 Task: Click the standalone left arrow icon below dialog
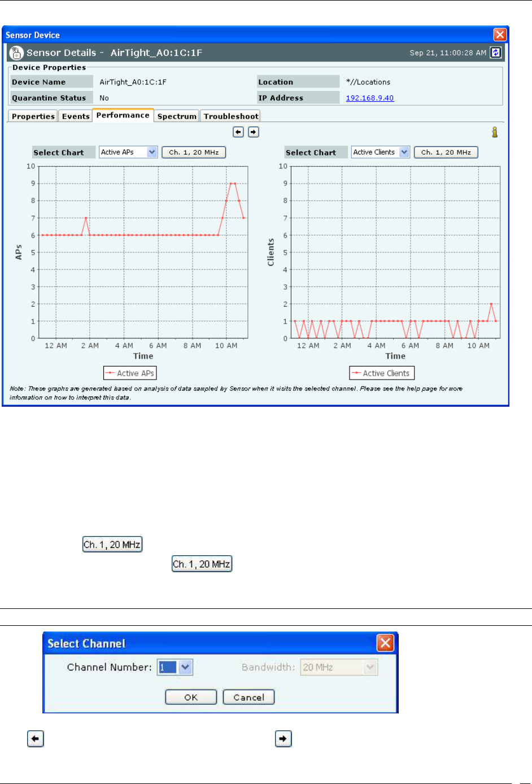coord(36,738)
